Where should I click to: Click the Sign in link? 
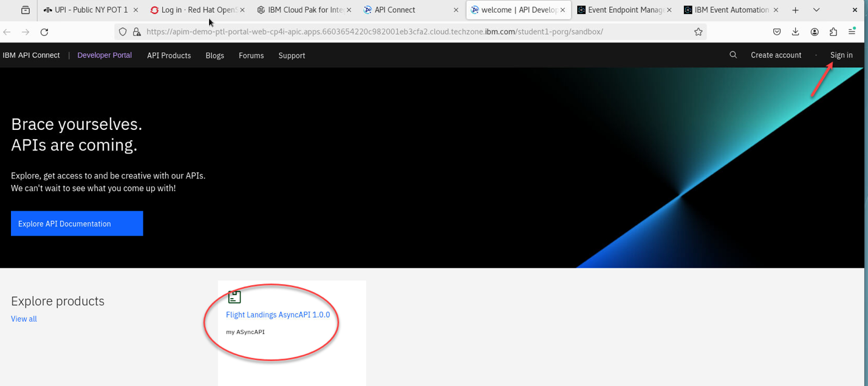tap(841, 55)
